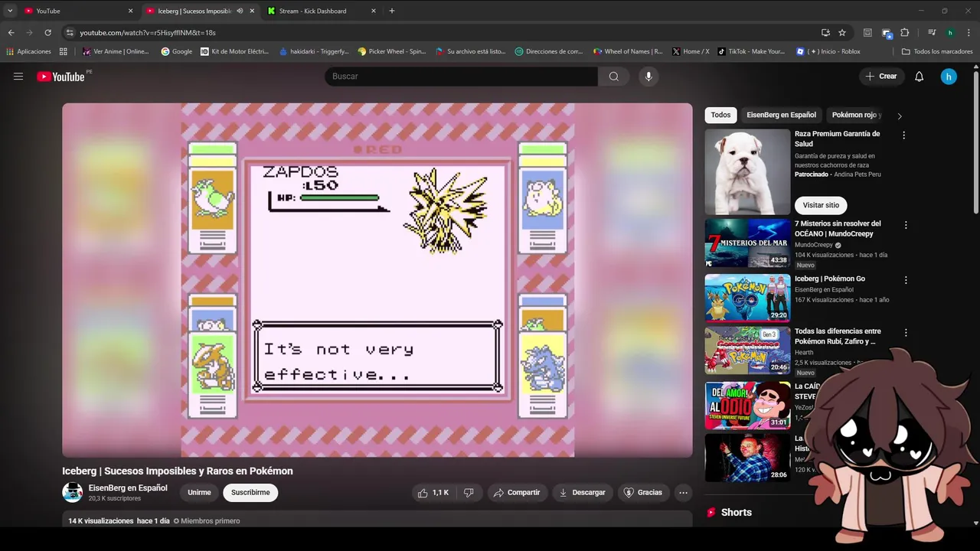Open YouTube notifications bell
The image size is (980, 551).
click(919, 77)
